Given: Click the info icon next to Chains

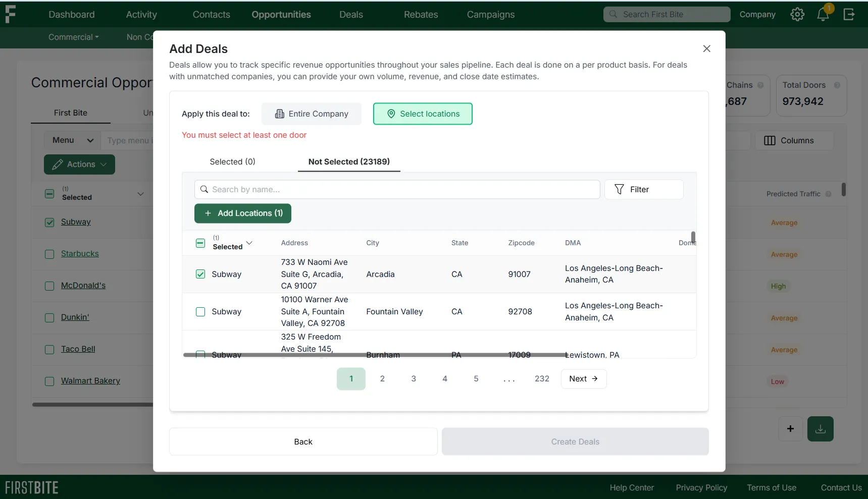Looking at the screenshot, I should [x=760, y=85].
